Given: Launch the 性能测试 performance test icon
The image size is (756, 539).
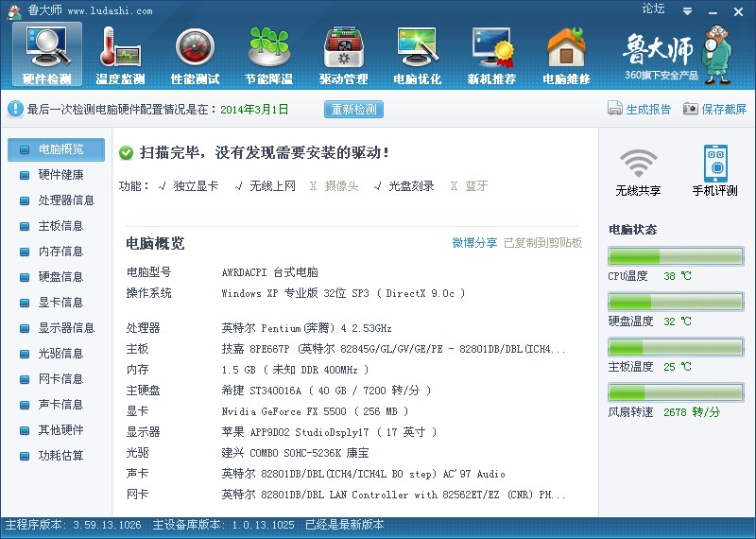Looking at the screenshot, I should (195, 52).
